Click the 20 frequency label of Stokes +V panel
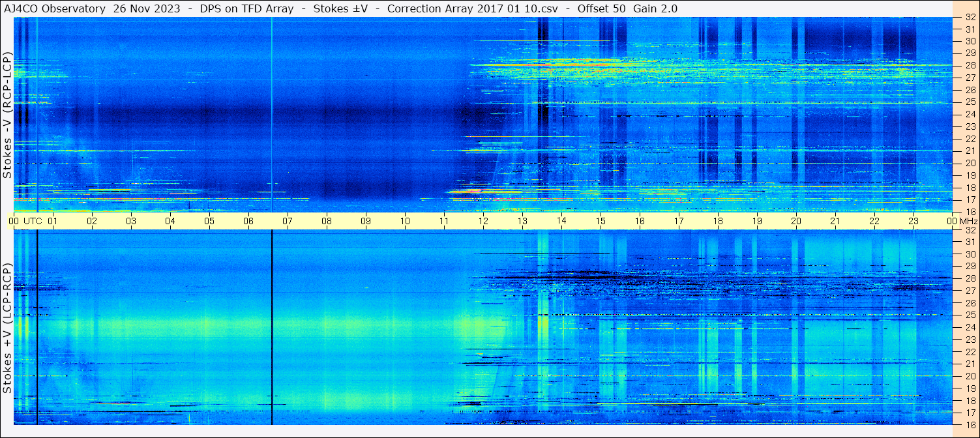The image size is (980, 438). 970,376
